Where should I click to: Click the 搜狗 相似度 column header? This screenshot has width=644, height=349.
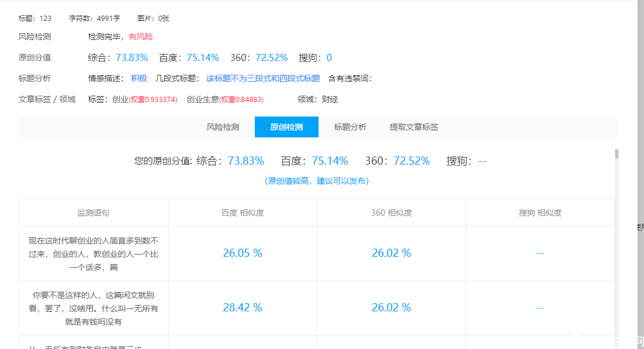tap(540, 213)
